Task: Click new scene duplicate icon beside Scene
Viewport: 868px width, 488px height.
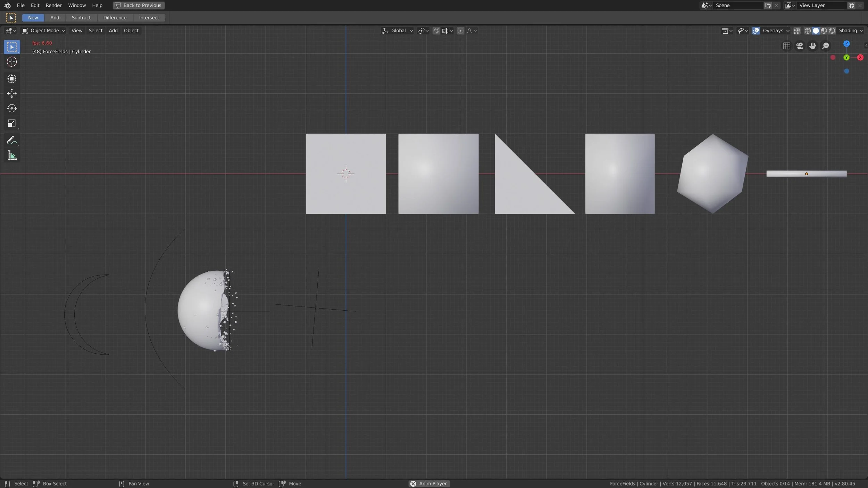Action: tap(768, 5)
